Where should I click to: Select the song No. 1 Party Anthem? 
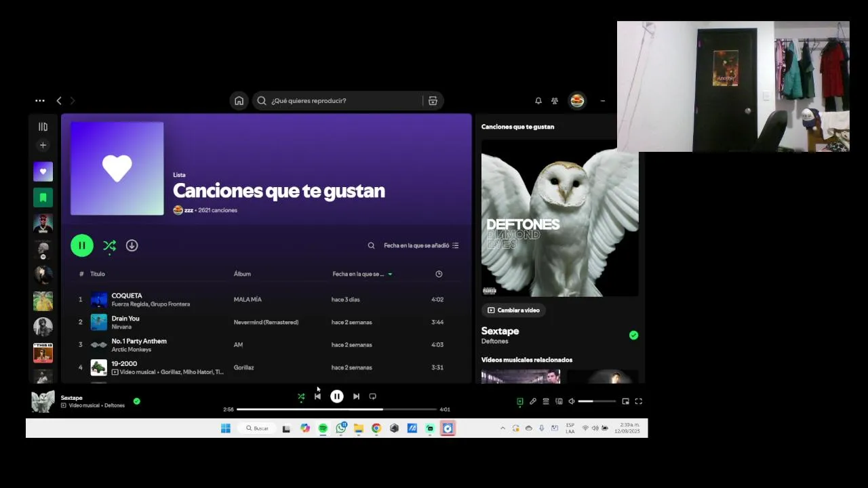pyautogui.click(x=139, y=341)
